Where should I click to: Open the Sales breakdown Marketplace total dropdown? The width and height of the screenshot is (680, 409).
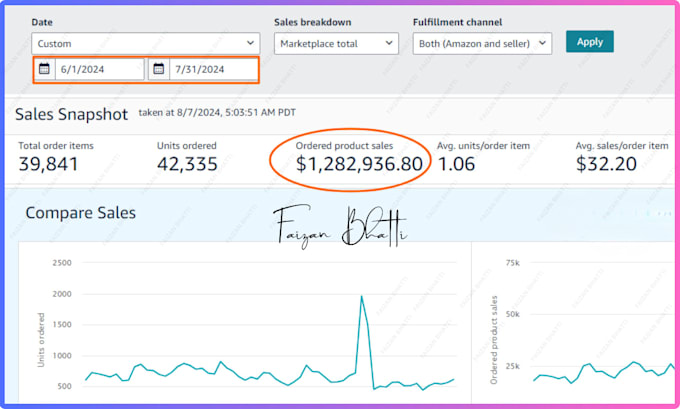coord(336,43)
